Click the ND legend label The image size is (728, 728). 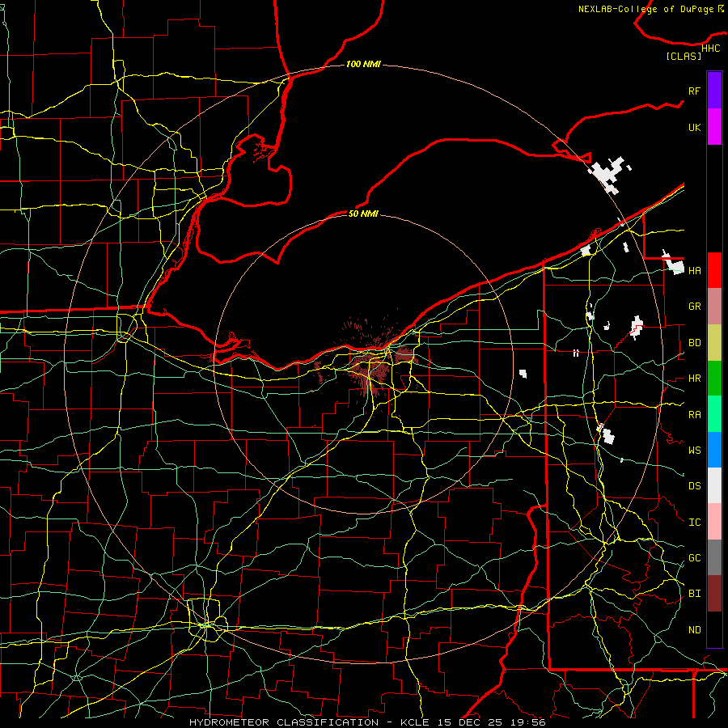(694, 630)
